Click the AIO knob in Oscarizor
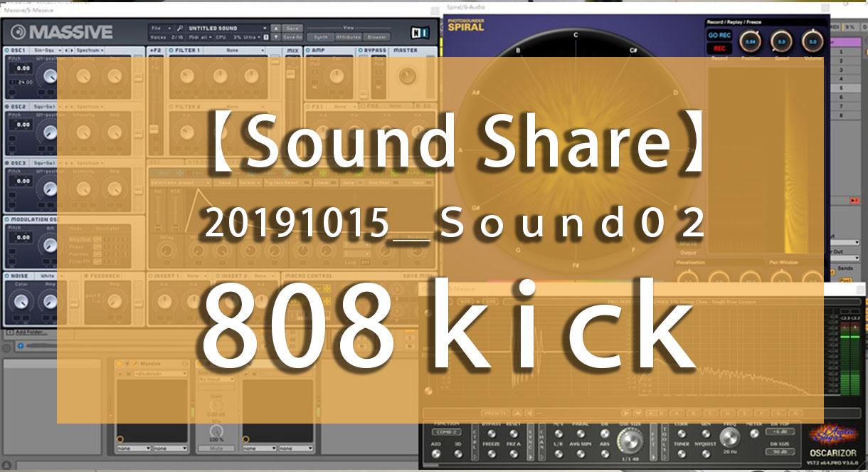Viewport: 868px width, 472px height. click(x=435, y=454)
